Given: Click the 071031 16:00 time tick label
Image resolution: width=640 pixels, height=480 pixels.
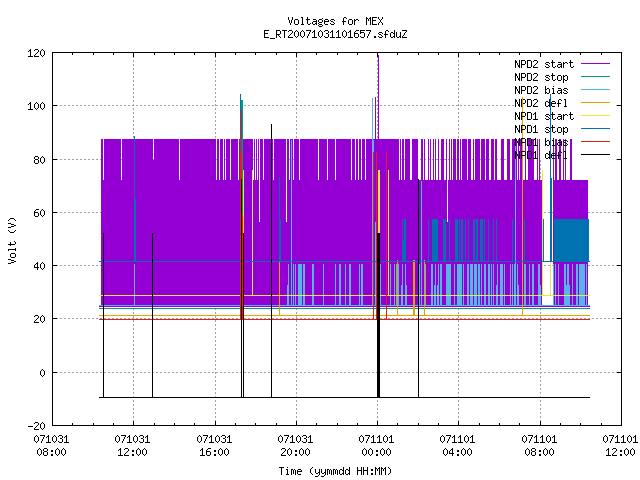Looking at the screenshot, I should click(214, 446).
